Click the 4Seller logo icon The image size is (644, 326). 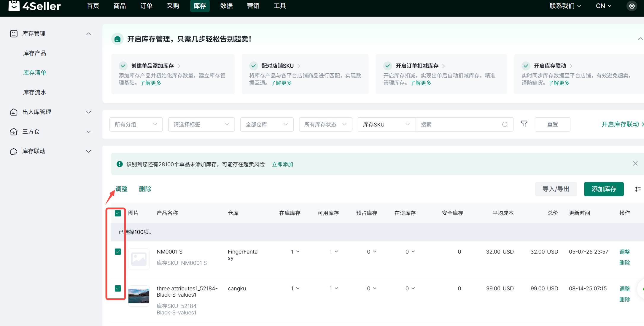point(14,5)
